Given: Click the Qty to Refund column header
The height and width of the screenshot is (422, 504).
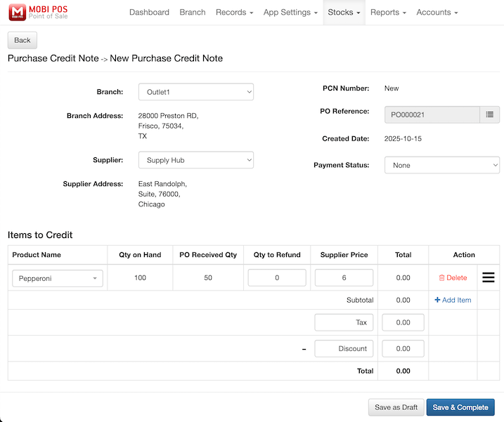Looking at the screenshot, I should [277, 255].
